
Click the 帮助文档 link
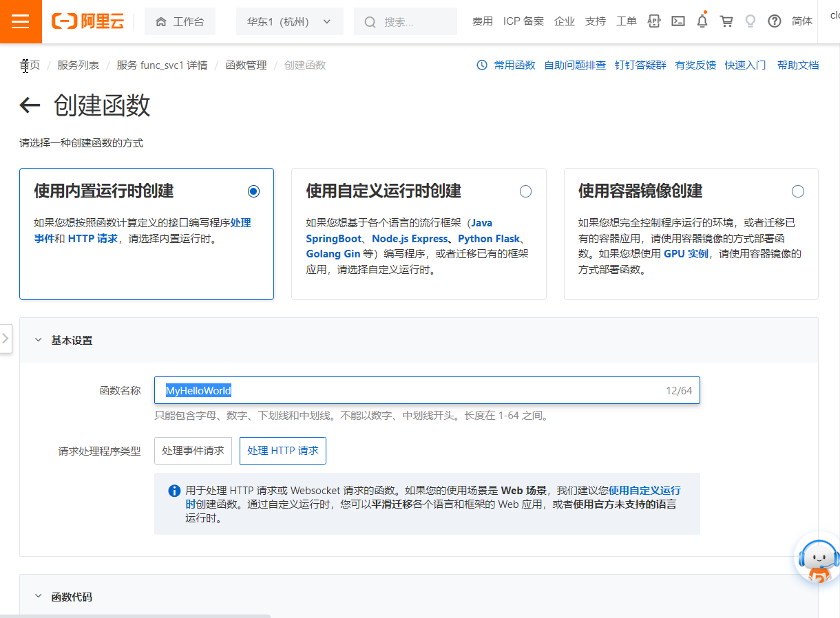coord(797,65)
